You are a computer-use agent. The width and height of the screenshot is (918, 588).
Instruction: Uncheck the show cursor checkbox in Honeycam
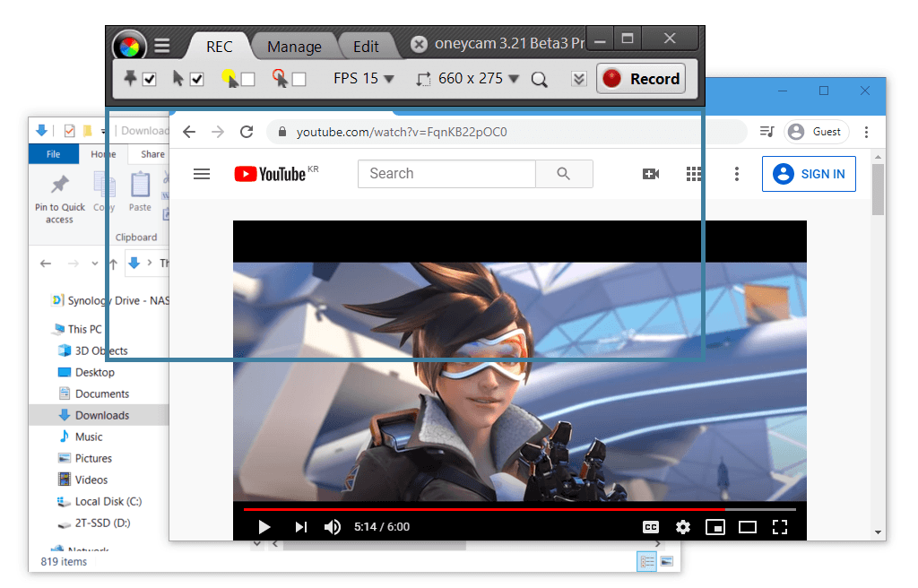(196, 79)
